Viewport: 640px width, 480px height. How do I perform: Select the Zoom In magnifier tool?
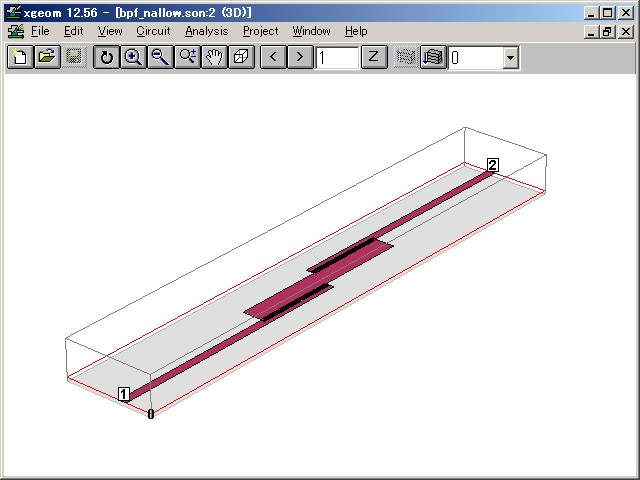pos(133,57)
